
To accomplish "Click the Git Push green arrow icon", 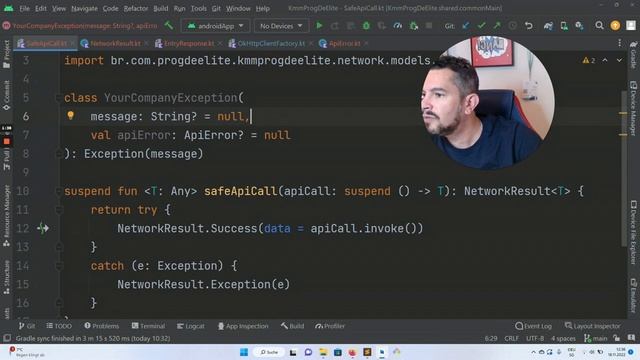I will pos(497,26).
